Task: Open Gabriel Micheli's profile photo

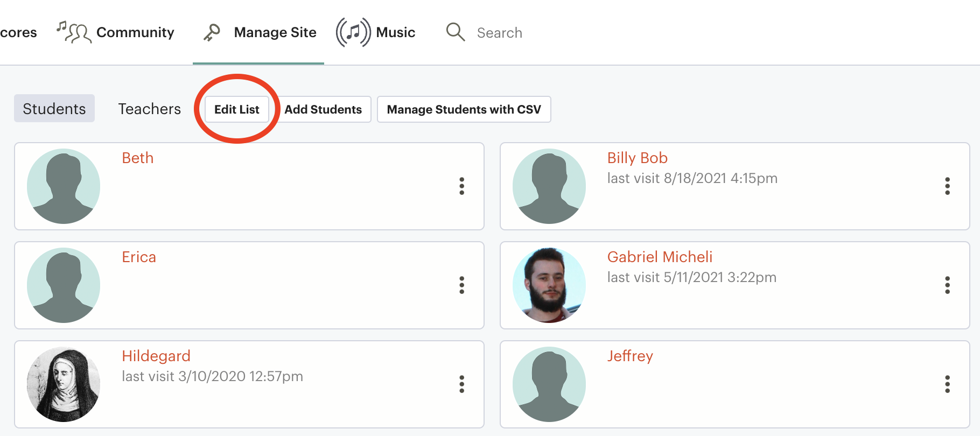Action: coord(549,285)
